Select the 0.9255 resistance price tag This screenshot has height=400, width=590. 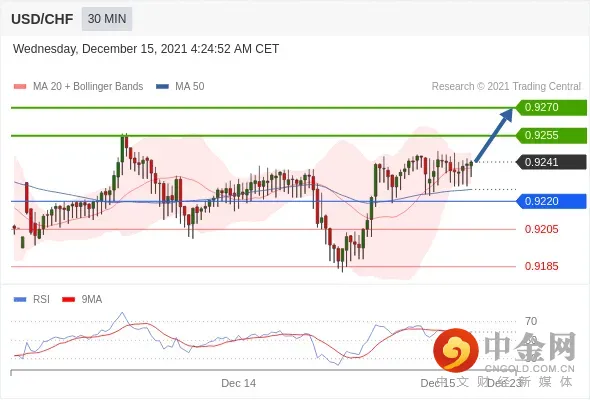coord(551,135)
